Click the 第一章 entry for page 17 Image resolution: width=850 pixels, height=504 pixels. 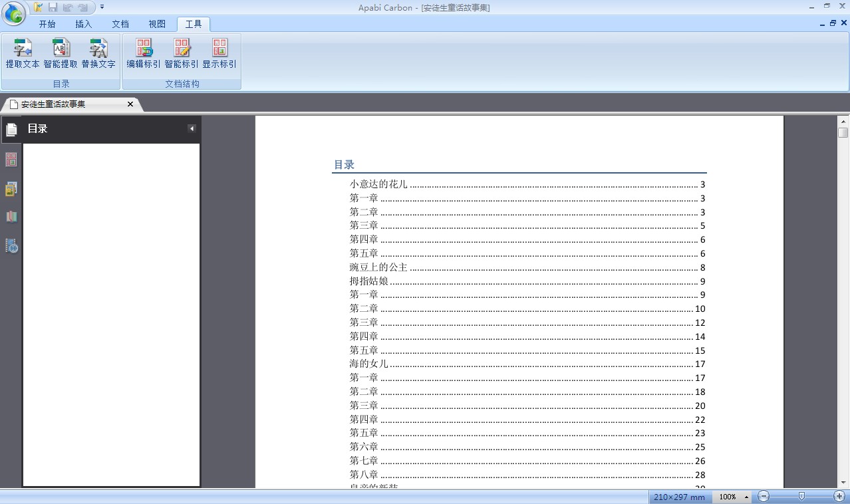[527, 378]
